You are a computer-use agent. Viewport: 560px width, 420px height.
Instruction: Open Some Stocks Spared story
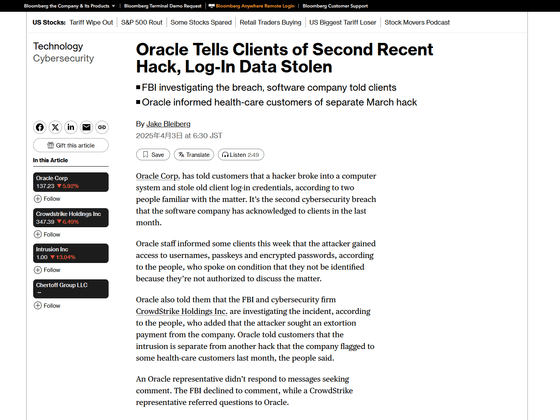pyautogui.click(x=201, y=22)
